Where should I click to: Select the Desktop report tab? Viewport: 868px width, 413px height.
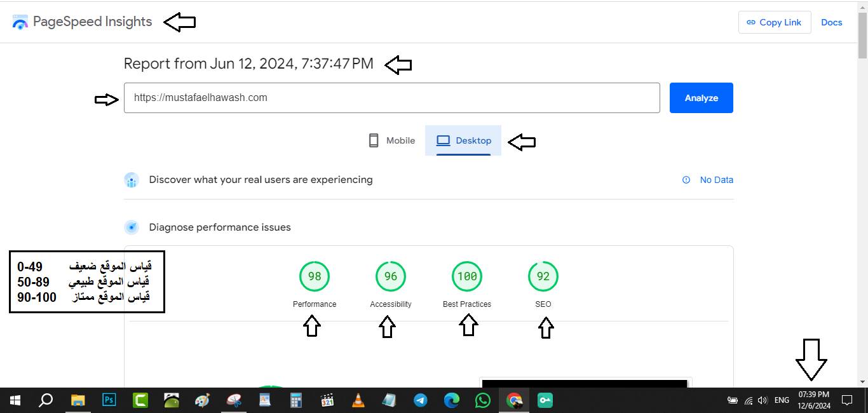[x=463, y=140]
